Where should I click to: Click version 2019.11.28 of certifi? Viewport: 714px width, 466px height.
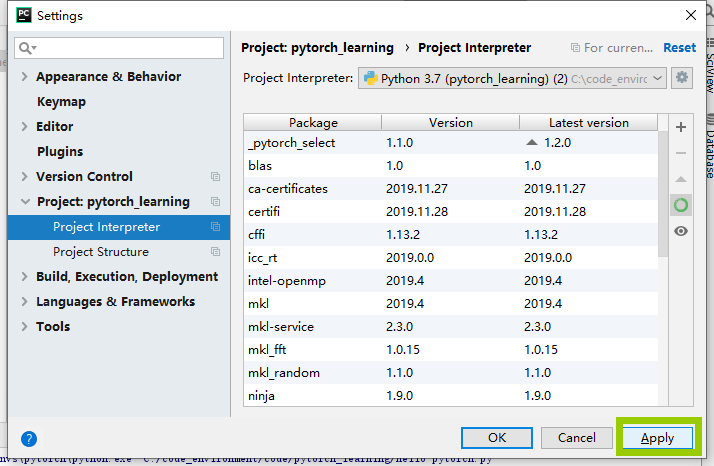tap(417, 212)
